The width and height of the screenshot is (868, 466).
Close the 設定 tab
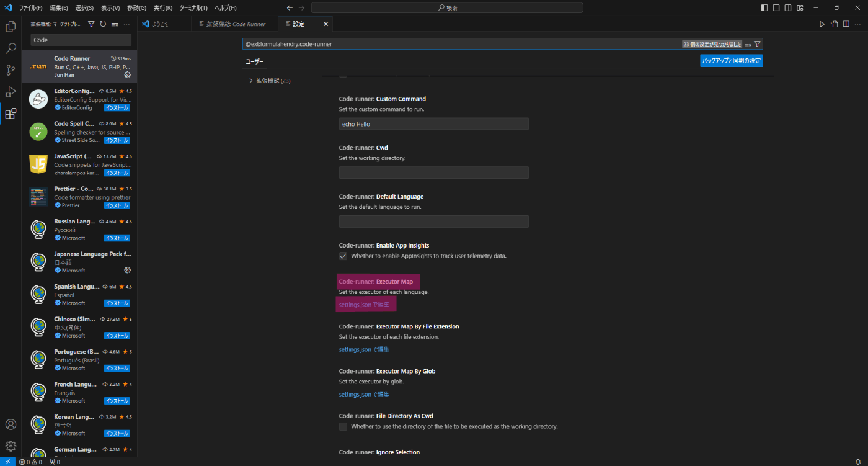point(326,24)
